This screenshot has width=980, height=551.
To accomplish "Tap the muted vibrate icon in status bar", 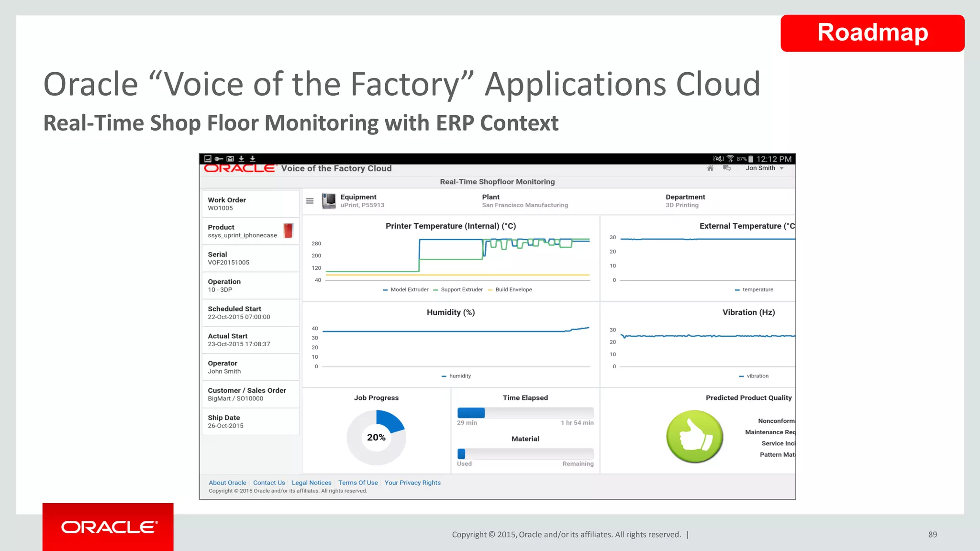I will pos(718,159).
